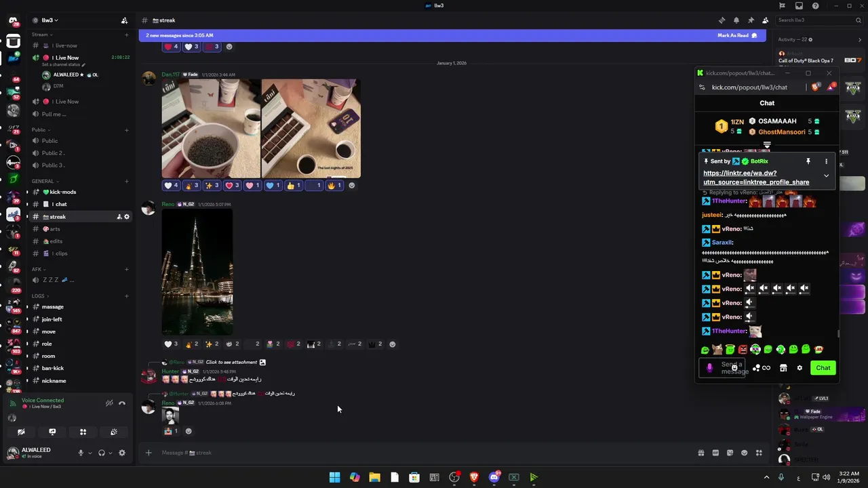The width and height of the screenshot is (868, 488).
Task: Share your screen button in voice panel
Action: pyautogui.click(x=52, y=432)
